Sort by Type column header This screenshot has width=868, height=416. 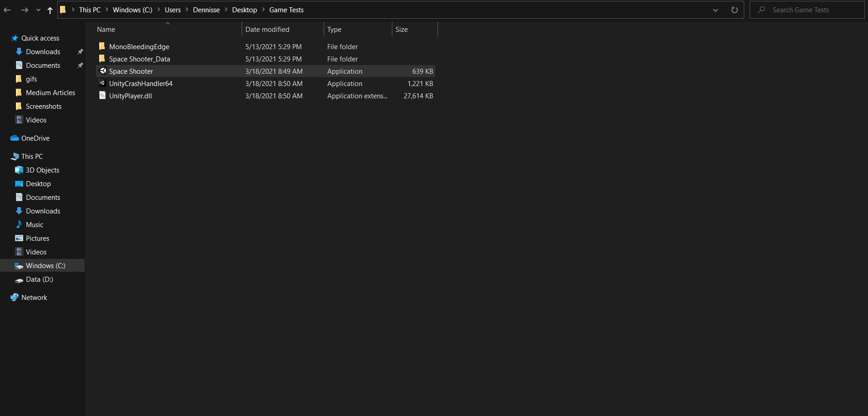pos(334,30)
